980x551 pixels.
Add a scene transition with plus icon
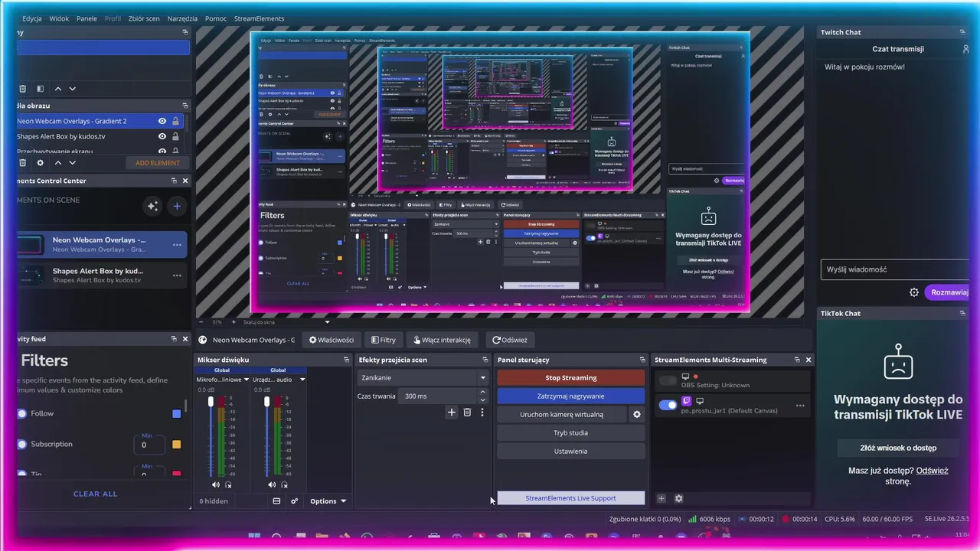(452, 412)
